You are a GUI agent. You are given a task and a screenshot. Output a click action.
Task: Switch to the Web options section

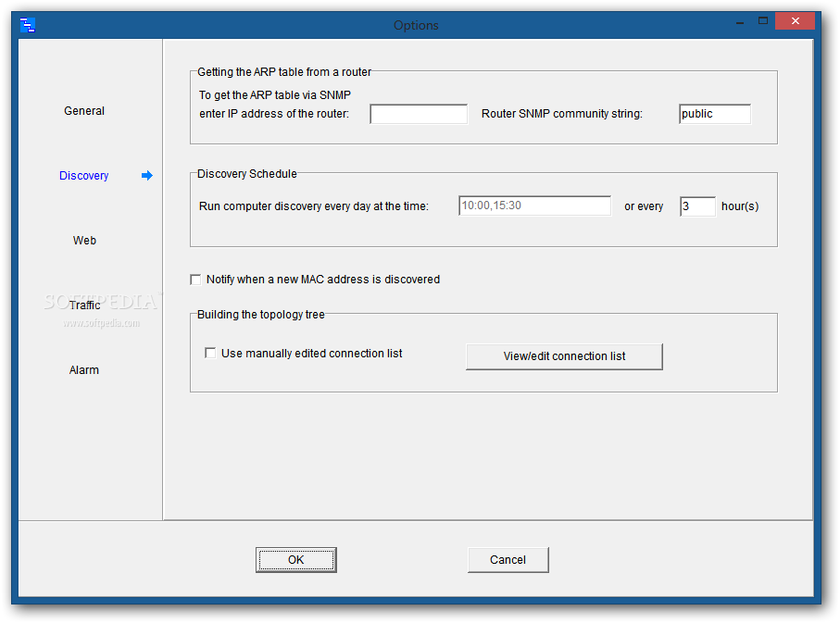(84, 241)
